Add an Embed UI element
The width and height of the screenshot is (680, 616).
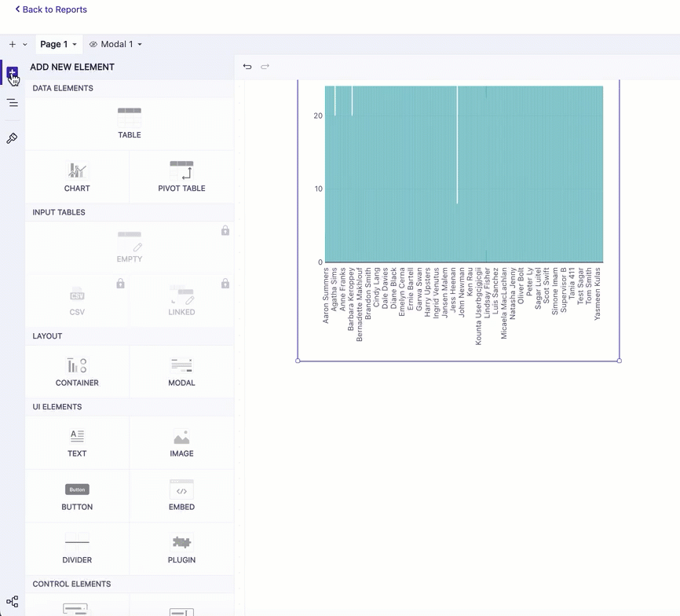pyautogui.click(x=181, y=496)
